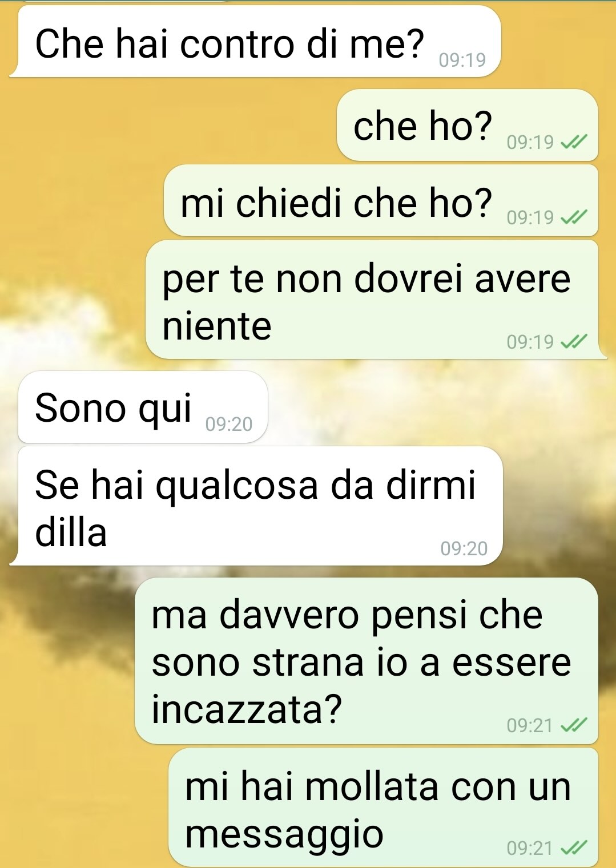616x868 pixels.
Task: Select the 'Sono qui' received message
Action: 143,407
